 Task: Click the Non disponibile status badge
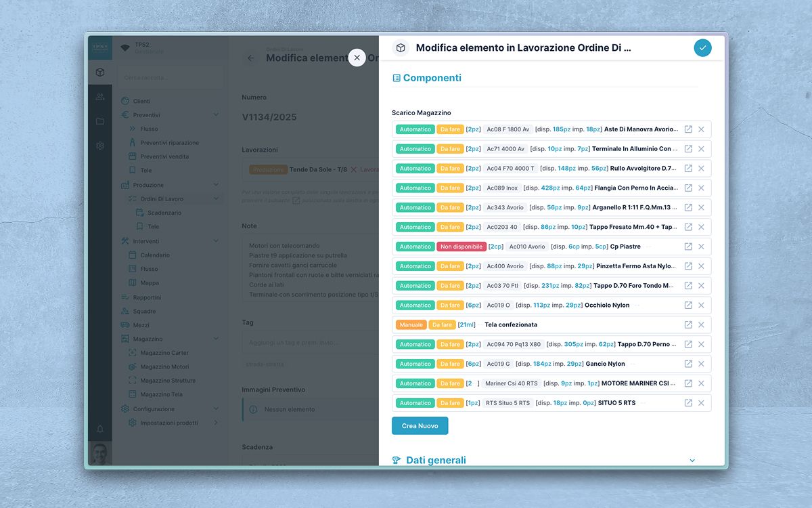point(461,247)
